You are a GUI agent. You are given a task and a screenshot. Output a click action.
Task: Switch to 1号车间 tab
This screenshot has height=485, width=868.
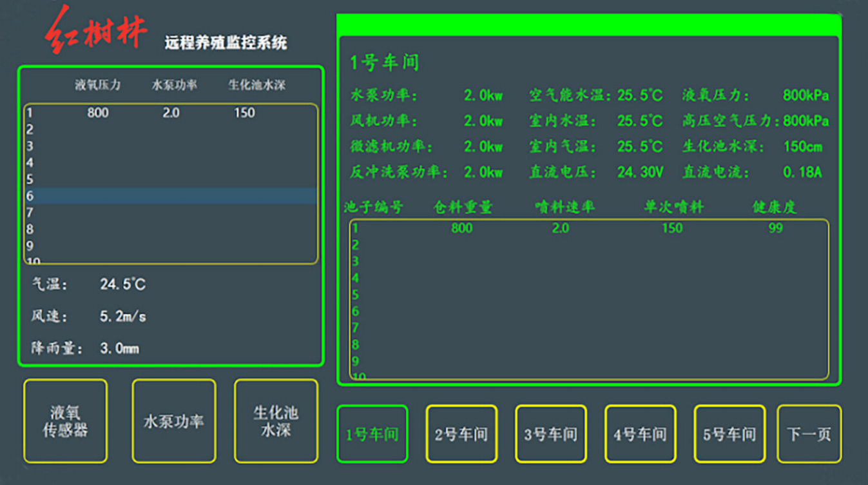[372, 434]
